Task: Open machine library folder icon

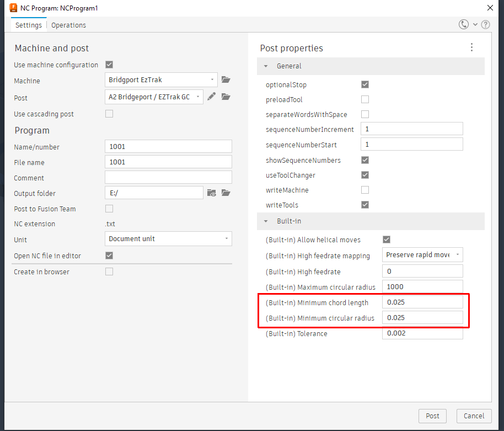Action: point(226,79)
